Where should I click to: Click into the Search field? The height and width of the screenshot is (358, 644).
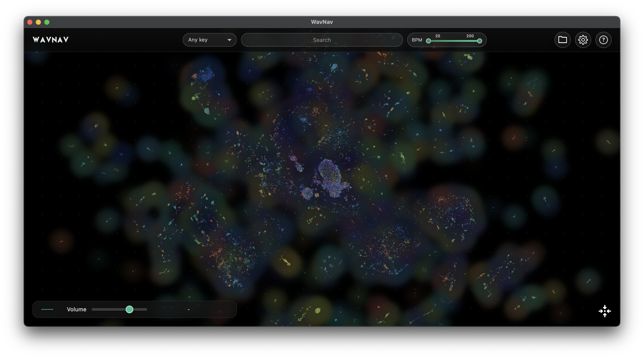322,40
